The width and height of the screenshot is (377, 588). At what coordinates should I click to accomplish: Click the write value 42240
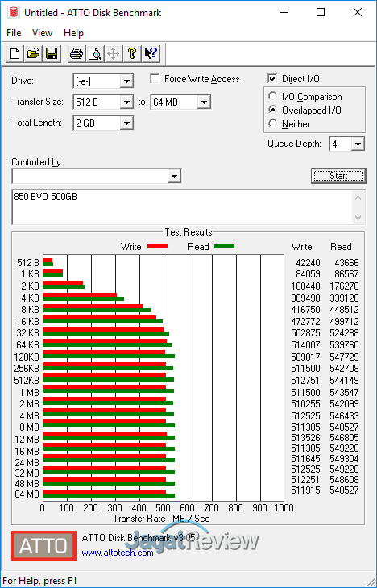308,263
